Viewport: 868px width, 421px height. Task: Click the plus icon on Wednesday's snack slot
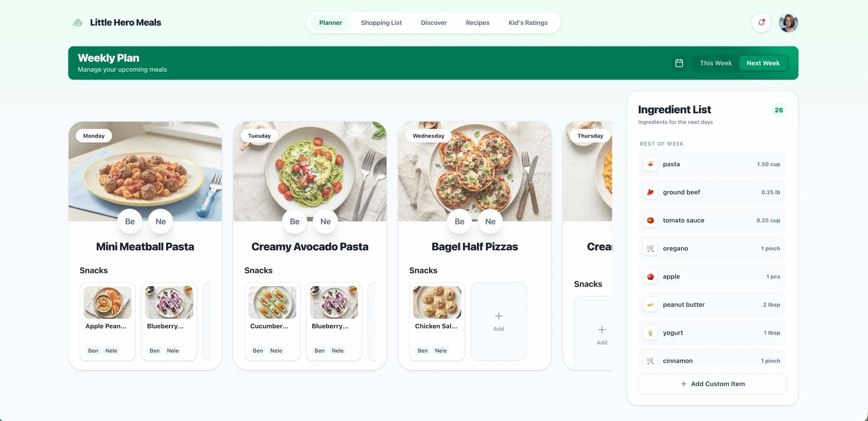tap(499, 316)
